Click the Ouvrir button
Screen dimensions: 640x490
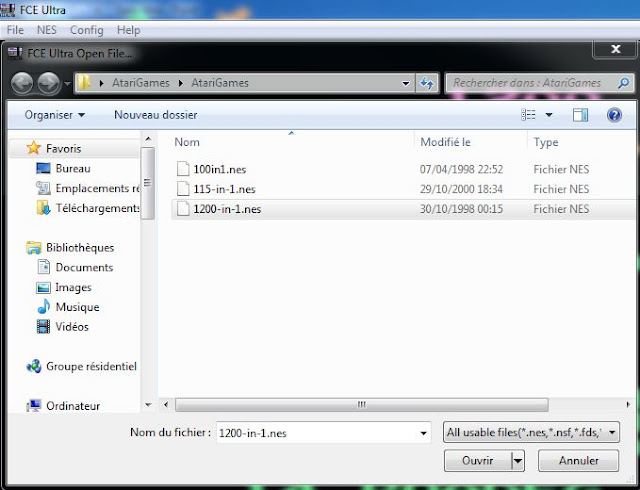point(478,461)
